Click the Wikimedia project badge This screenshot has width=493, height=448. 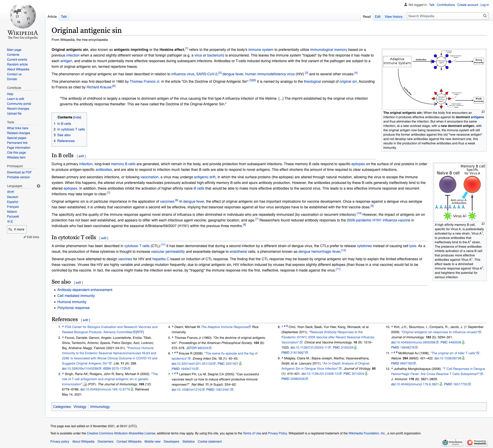452,442
